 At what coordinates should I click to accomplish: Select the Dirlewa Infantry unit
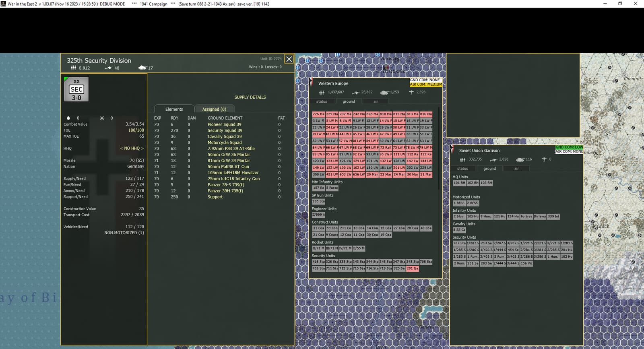(x=540, y=217)
